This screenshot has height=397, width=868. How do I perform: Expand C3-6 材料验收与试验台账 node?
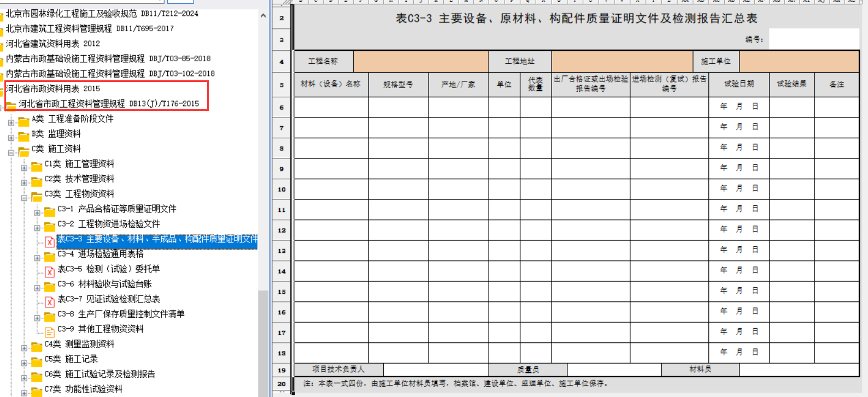[x=37, y=288]
